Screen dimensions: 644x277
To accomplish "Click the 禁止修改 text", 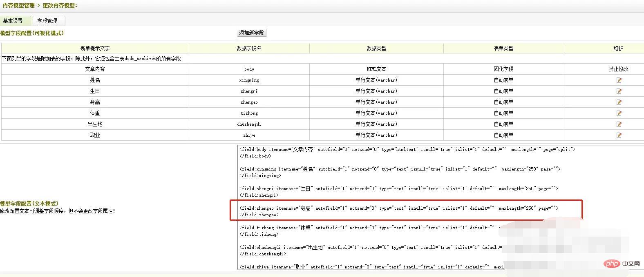I will pos(618,69).
